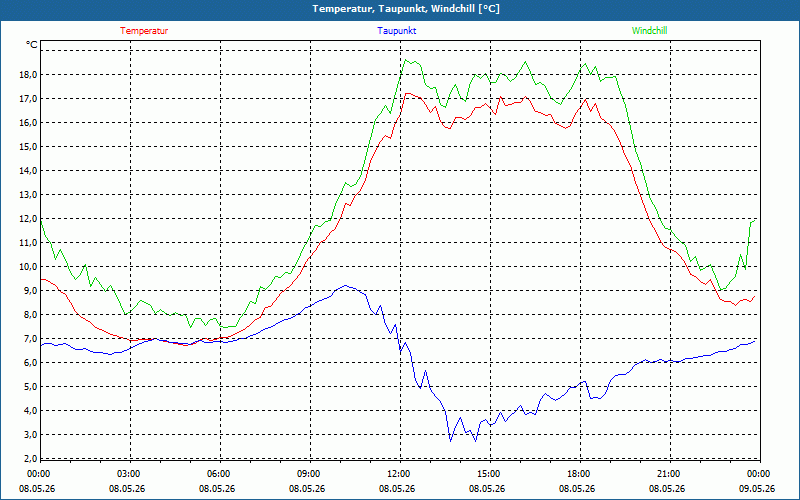Click the '13,0' y-axis value
The image size is (800, 500).
pyautogui.click(x=28, y=194)
